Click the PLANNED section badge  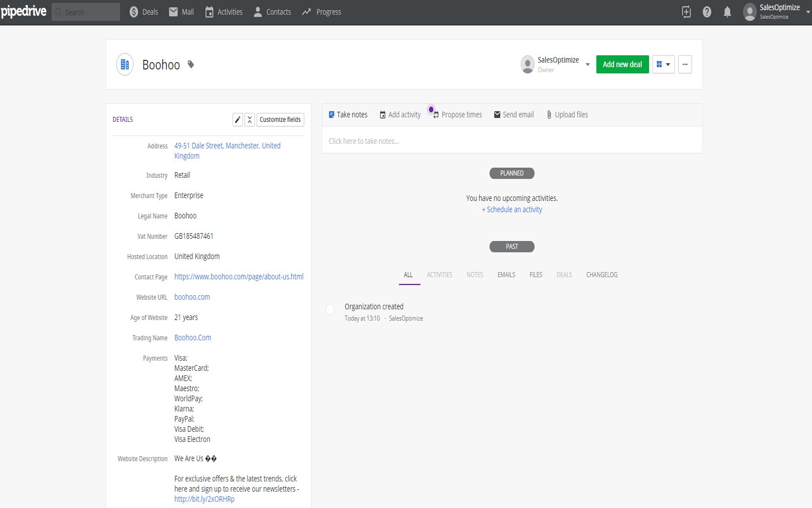pos(512,173)
